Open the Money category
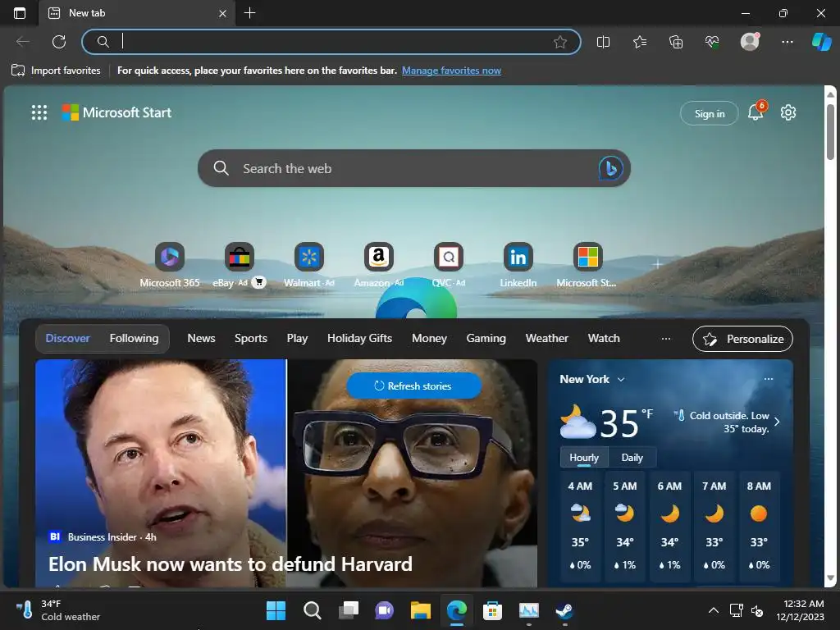This screenshot has width=840, height=630. (429, 338)
